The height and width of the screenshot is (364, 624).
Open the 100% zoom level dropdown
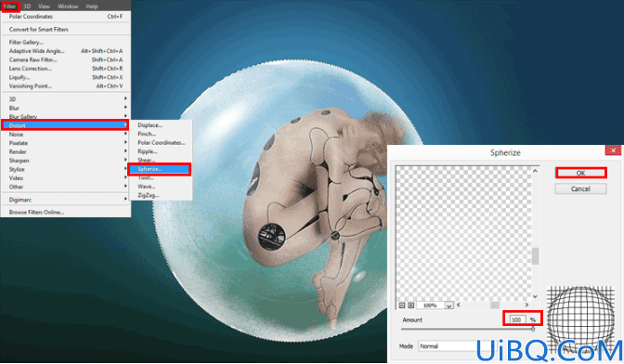tap(448, 305)
